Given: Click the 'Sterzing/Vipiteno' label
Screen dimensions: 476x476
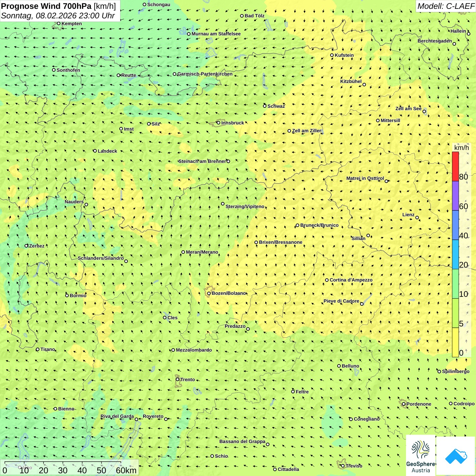Looking at the screenshot, I should point(245,206).
